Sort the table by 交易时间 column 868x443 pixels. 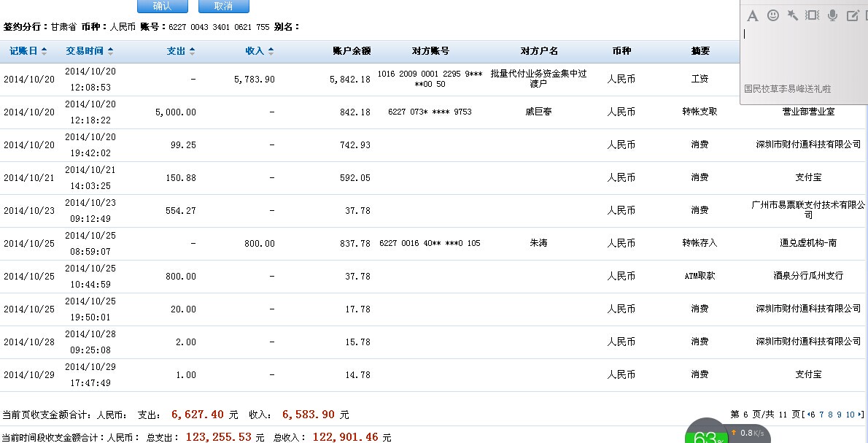tap(89, 51)
